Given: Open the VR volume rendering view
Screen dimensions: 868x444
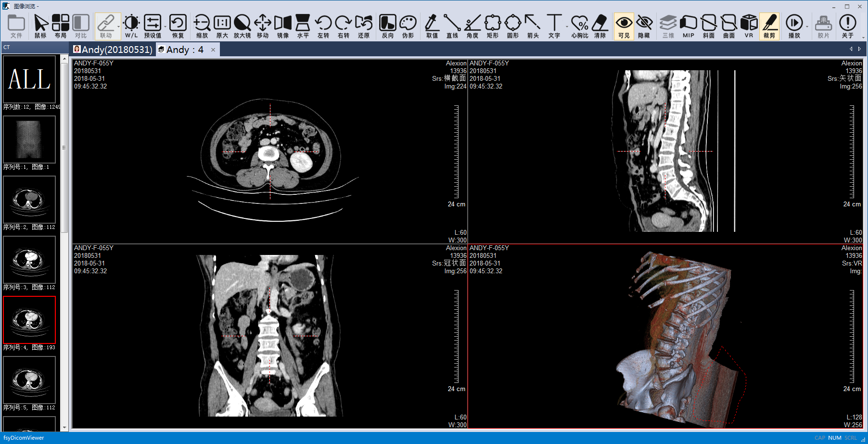Looking at the screenshot, I should click(749, 26).
